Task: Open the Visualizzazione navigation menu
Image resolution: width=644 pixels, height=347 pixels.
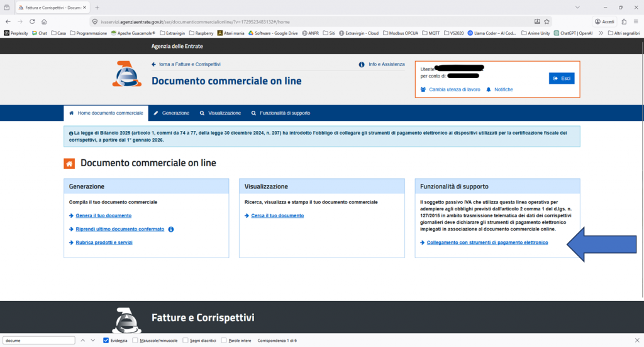Action: click(220, 113)
